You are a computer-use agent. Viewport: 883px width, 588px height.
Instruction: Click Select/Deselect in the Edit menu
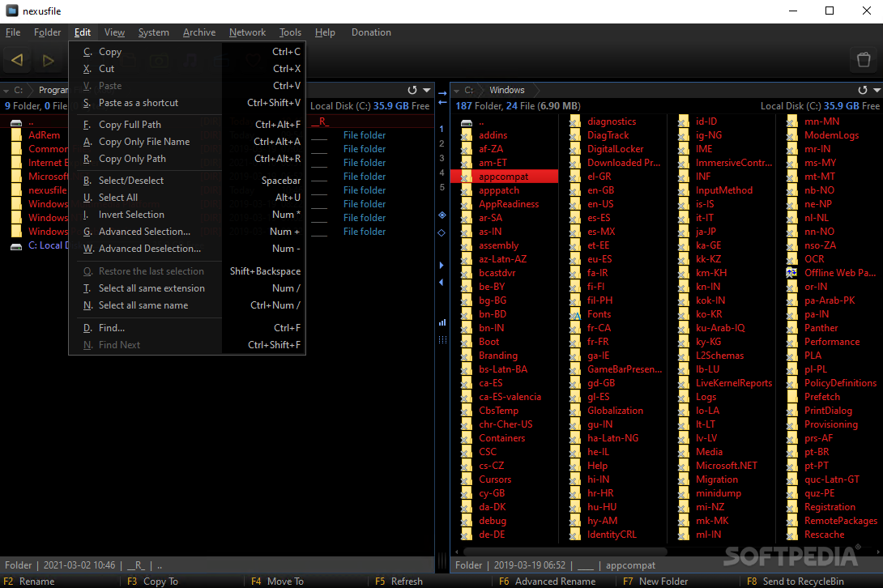pyautogui.click(x=187, y=181)
